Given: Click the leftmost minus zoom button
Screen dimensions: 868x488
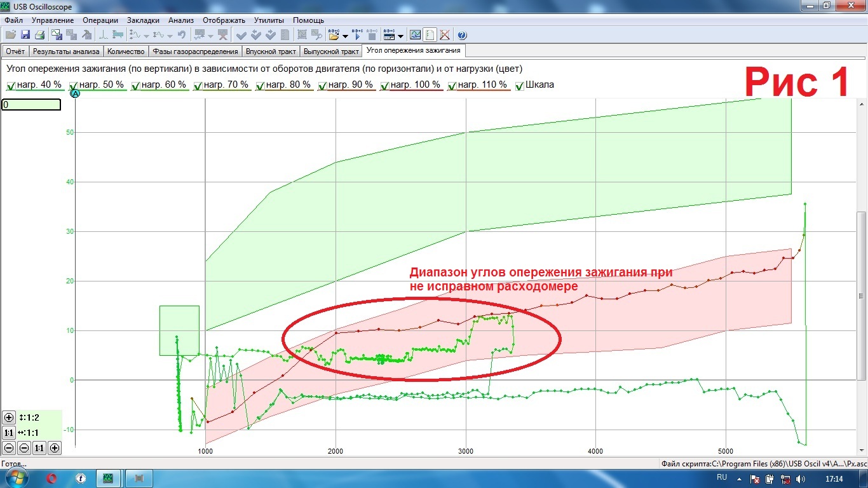Looking at the screenshot, I should [9, 448].
